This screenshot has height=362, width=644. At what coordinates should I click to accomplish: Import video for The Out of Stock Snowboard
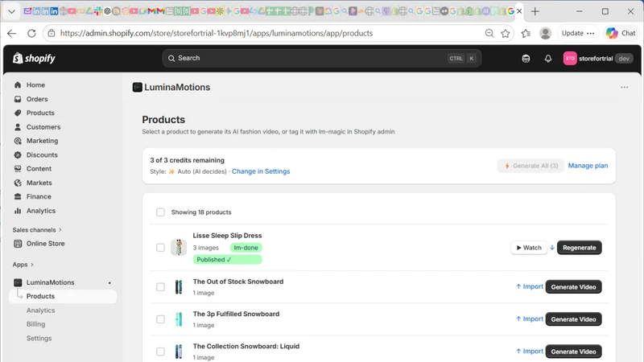530,287
